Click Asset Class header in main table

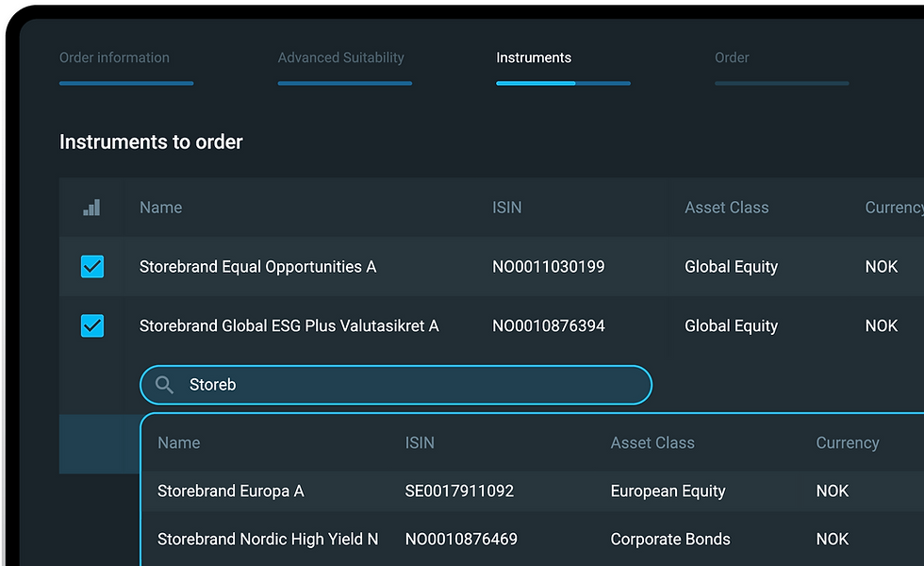point(727,208)
